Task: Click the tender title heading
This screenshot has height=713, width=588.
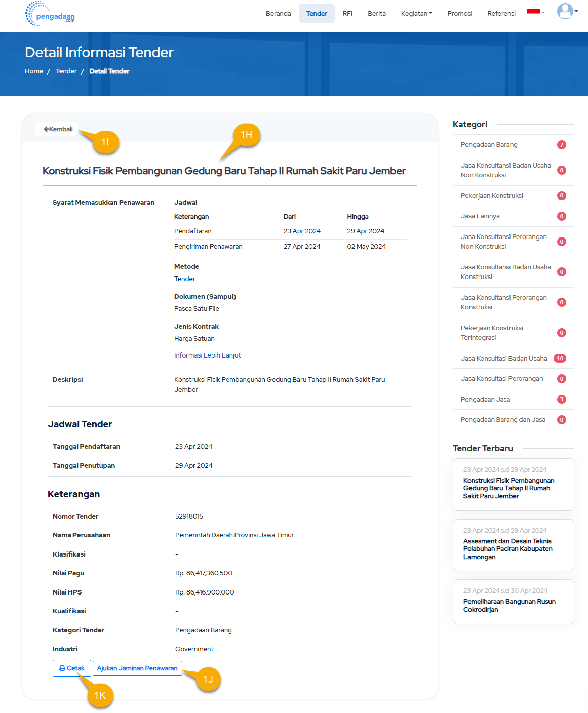Action: tap(224, 171)
